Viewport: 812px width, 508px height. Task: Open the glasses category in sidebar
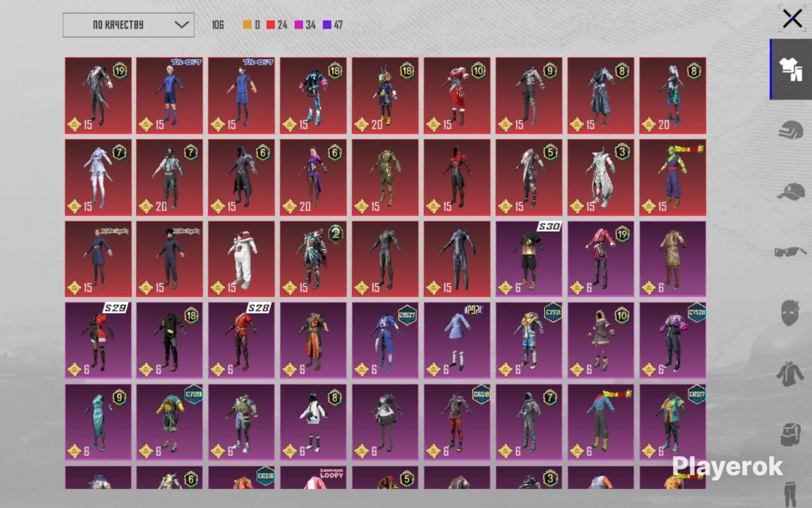click(791, 252)
